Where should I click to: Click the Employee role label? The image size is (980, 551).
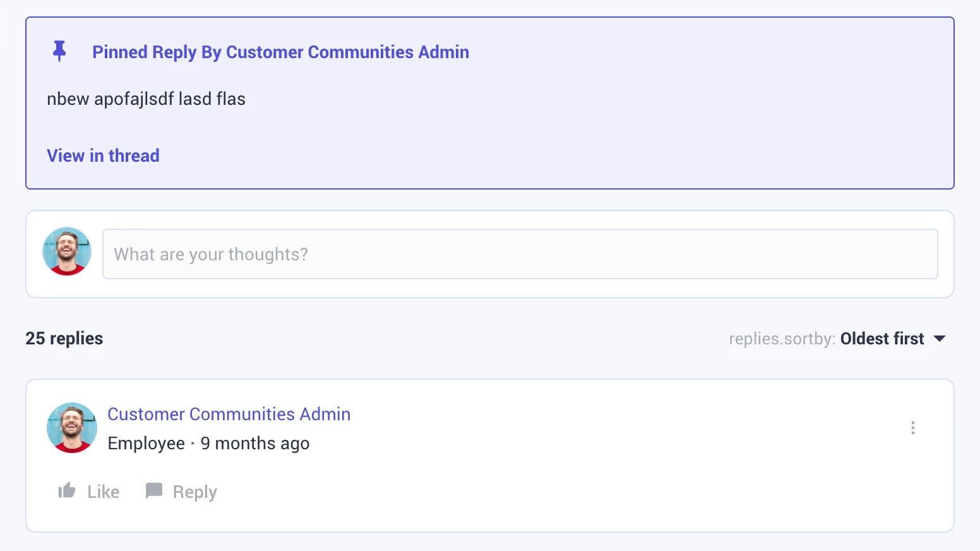pyautogui.click(x=146, y=444)
